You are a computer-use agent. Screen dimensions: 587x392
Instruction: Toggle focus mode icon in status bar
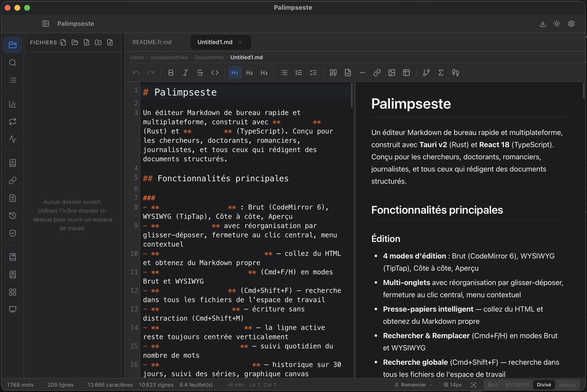tap(473, 385)
